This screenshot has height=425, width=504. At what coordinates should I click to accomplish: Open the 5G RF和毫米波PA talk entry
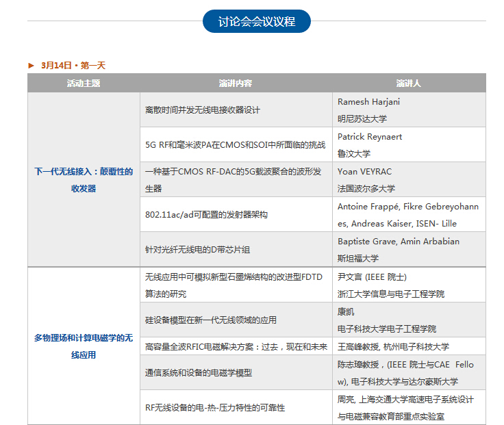coord(236,145)
